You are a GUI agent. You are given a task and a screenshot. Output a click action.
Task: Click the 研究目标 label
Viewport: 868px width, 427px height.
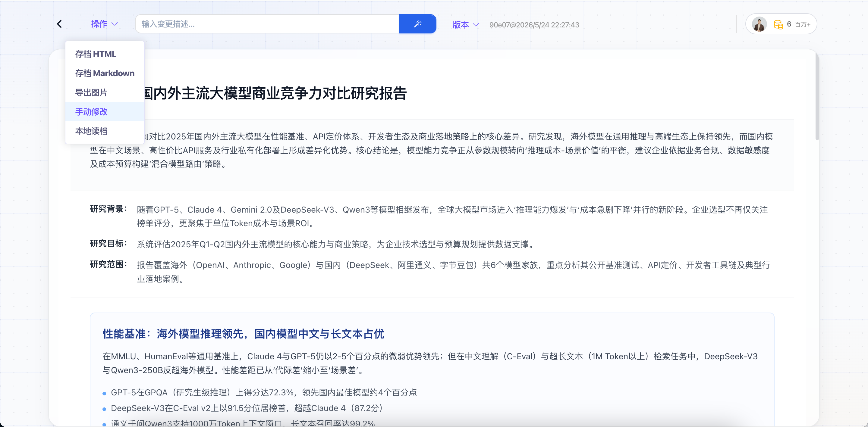tap(108, 244)
